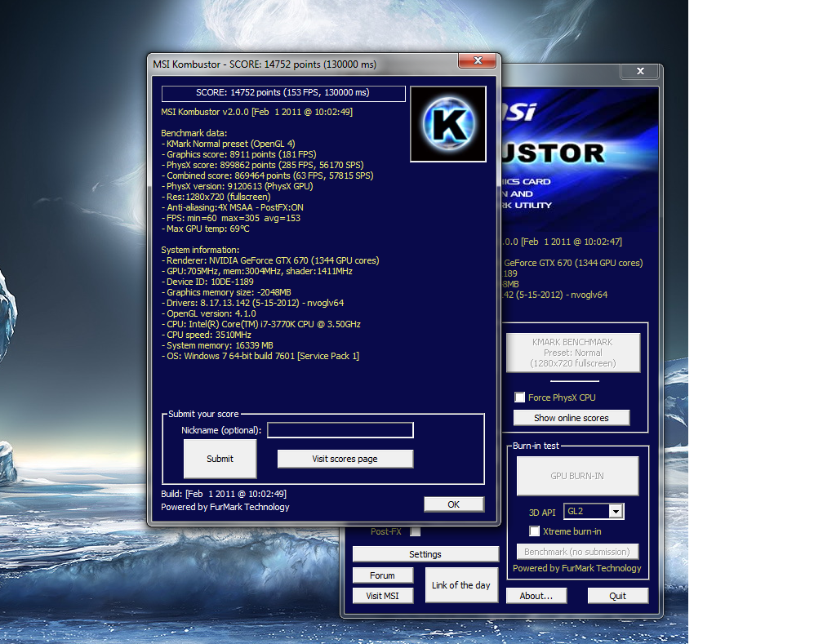823x644 pixels.
Task: Open Link of the day
Action: point(461,585)
